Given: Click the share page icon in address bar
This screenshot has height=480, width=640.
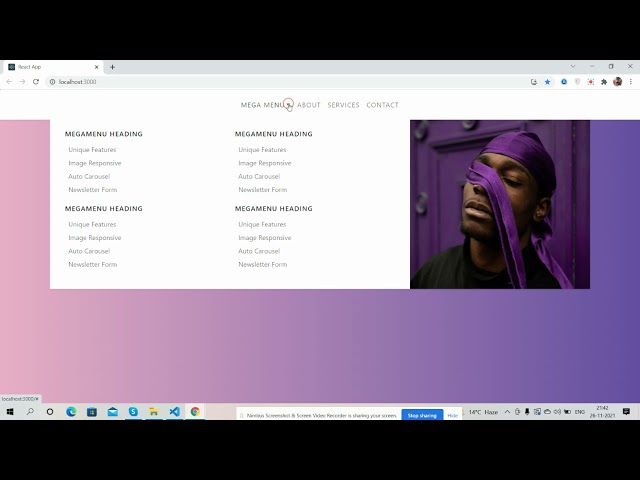Looking at the screenshot, I should (x=534, y=82).
